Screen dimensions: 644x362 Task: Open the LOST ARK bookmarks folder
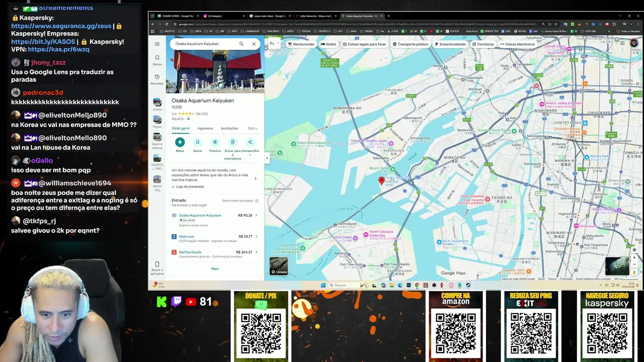pos(588,31)
